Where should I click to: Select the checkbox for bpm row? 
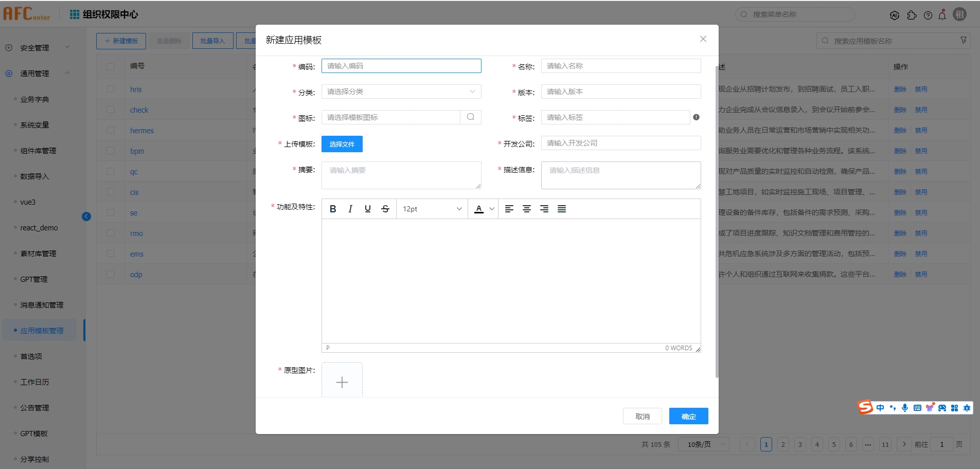[x=111, y=151]
